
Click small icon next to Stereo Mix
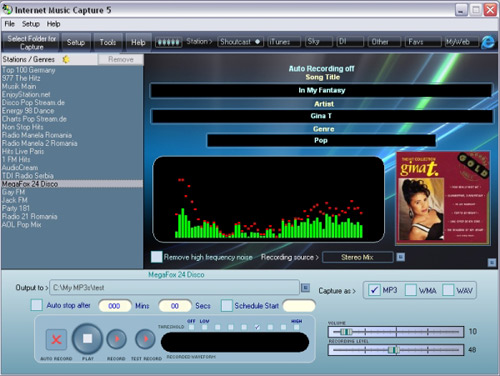(x=401, y=257)
